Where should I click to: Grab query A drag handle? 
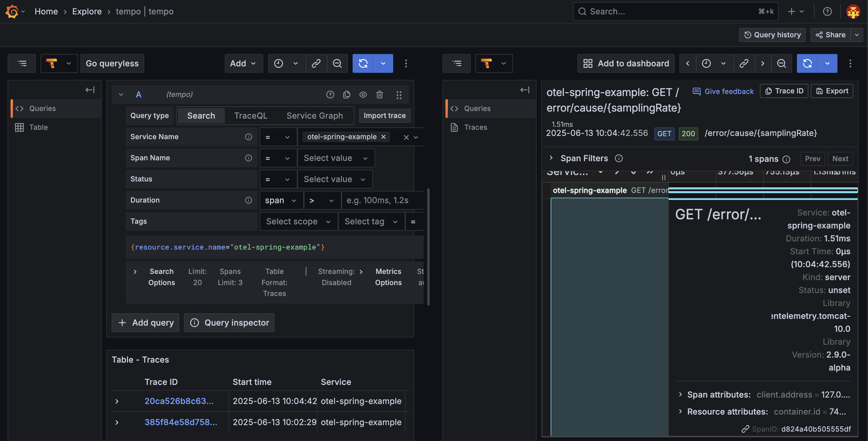pos(399,95)
